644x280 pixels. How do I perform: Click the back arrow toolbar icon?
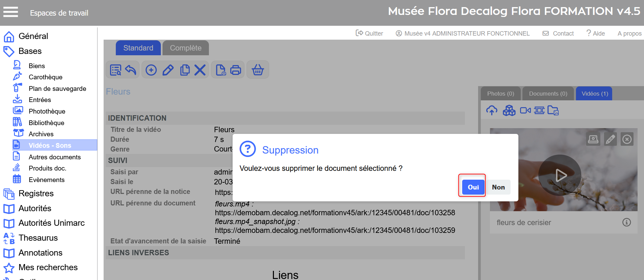point(131,70)
